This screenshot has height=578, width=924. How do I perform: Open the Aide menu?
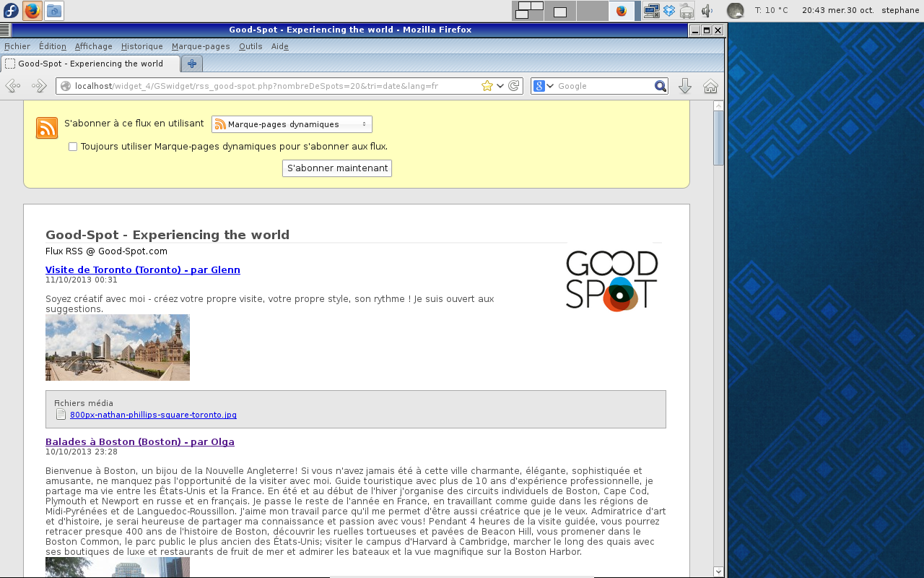coord(280,46)
